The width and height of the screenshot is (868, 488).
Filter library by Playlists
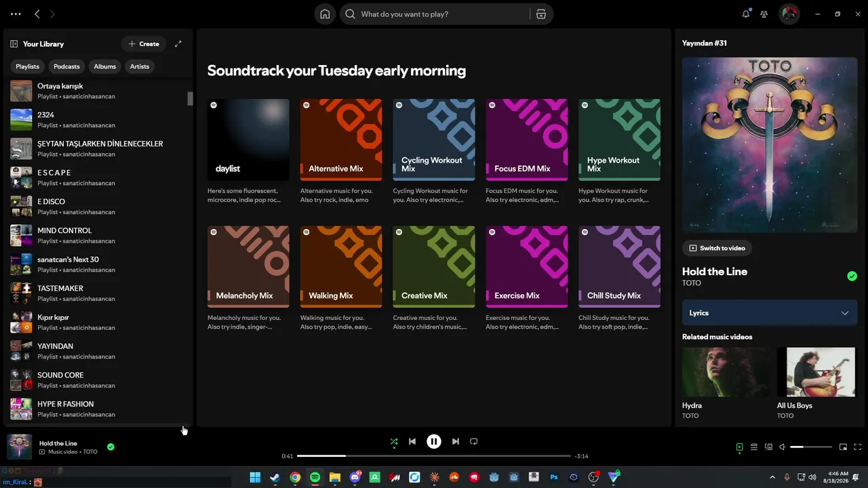pyautogui.click(x=28, y=66)
